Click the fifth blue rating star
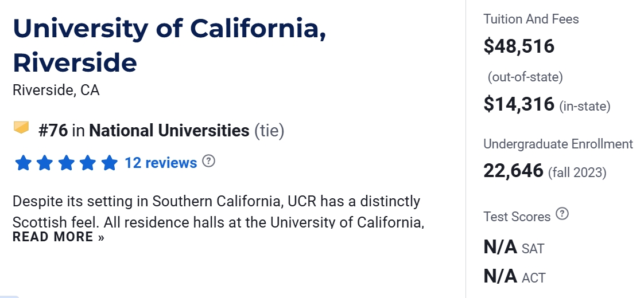The image size is (644, 298). [109, 163]
